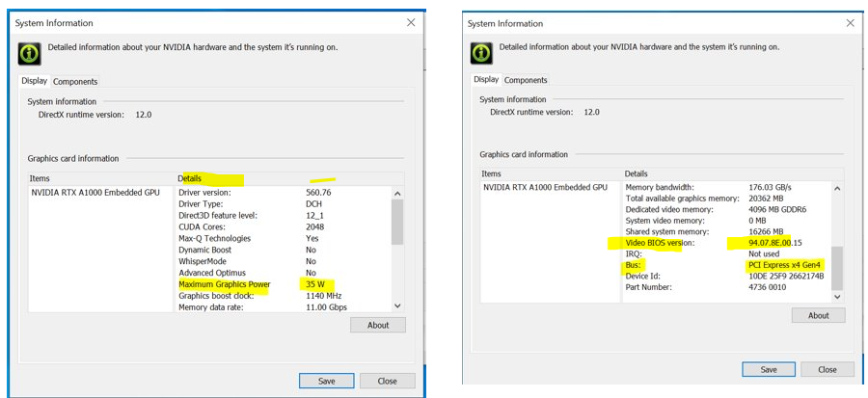Click the 35 W power value
The height and width of the screenshot is (398, 868).
(x=314, y=284)
